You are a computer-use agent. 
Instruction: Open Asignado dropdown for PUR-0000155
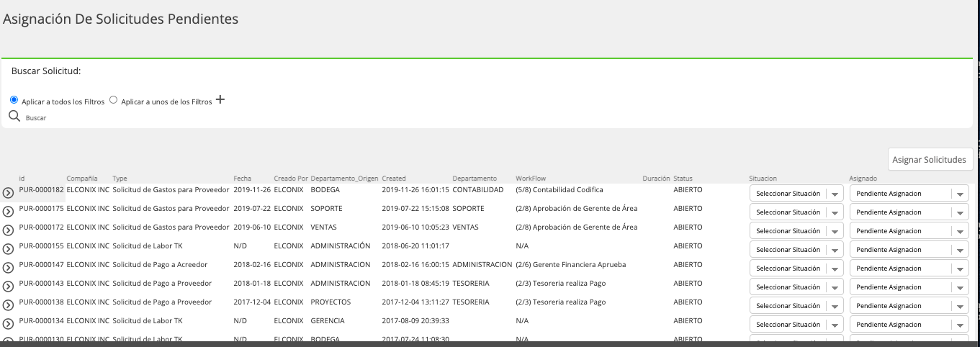coord(909,250)
